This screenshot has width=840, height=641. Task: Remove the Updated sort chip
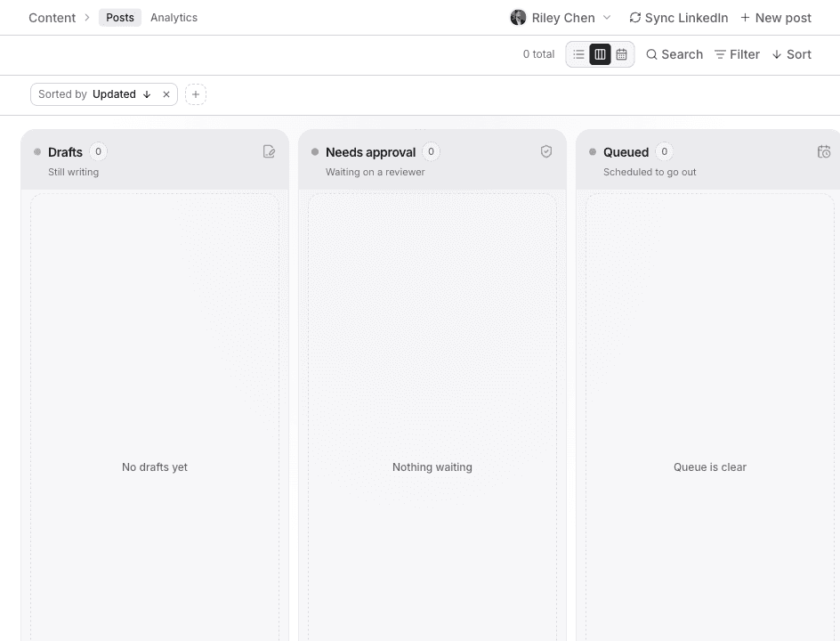pos(166,94)
